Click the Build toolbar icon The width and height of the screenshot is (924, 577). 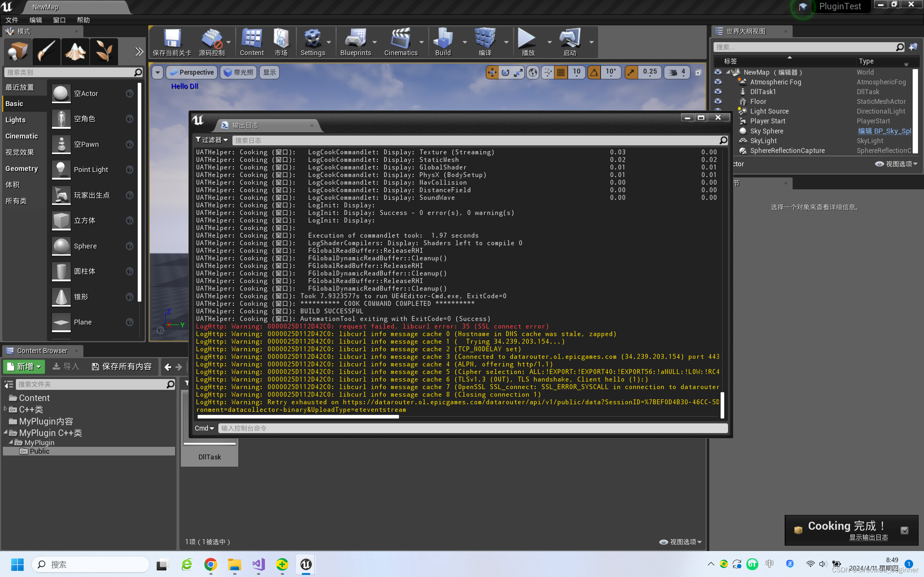(x=443, y=42)
